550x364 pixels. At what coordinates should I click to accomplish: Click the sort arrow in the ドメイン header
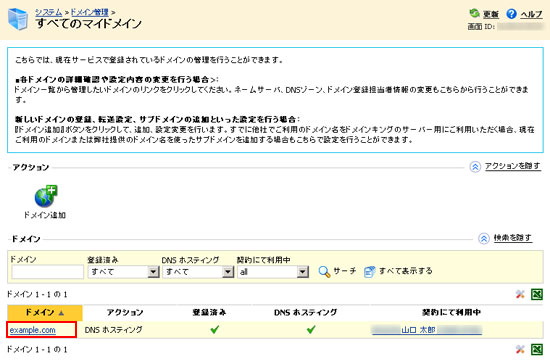[61, 313]
